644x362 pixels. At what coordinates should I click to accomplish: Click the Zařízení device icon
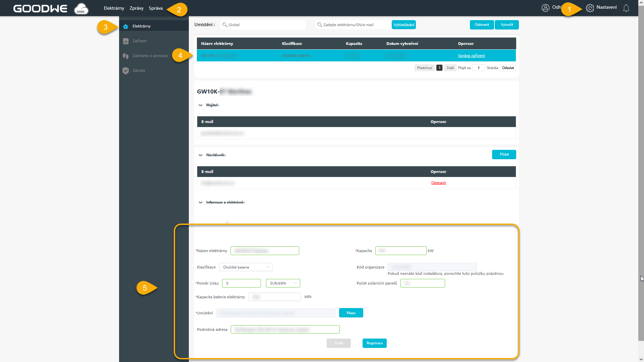tap(126, 41)
